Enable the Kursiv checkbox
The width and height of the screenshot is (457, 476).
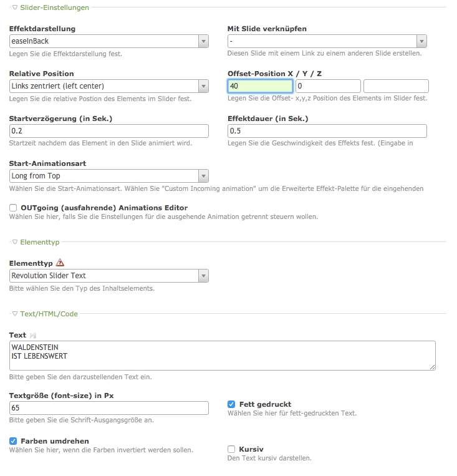point(231,449)
